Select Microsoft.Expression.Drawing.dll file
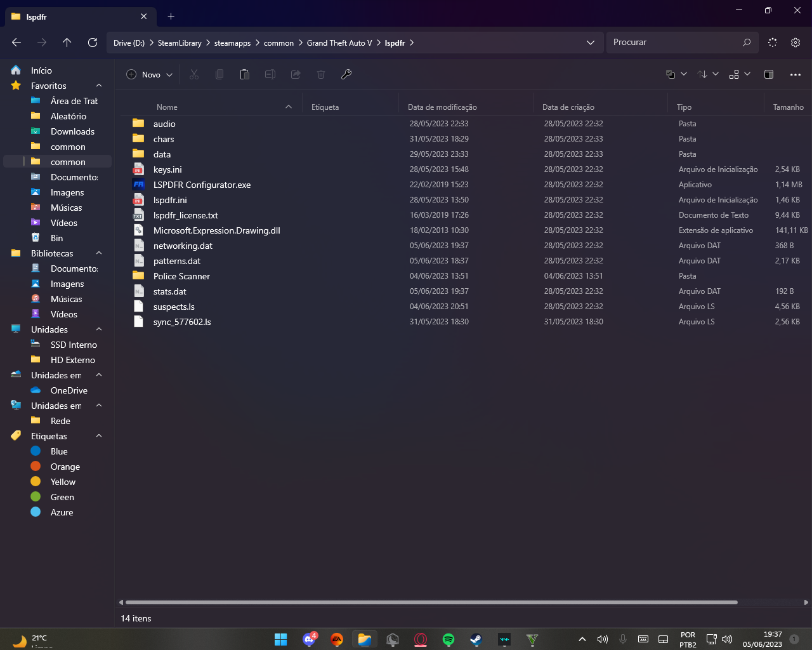This screenshot has height=650, width=812. [x=217, y=230]
